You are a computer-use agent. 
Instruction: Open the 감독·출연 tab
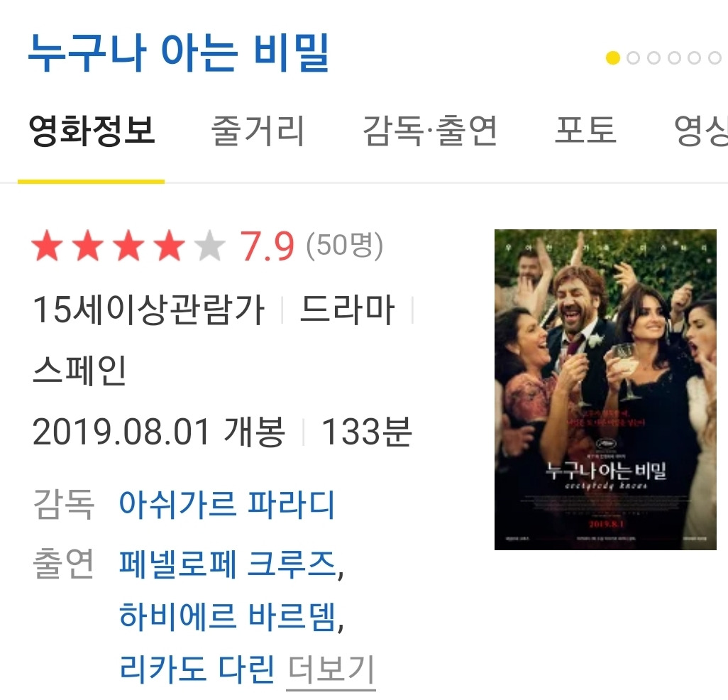(x=430, y=131)
